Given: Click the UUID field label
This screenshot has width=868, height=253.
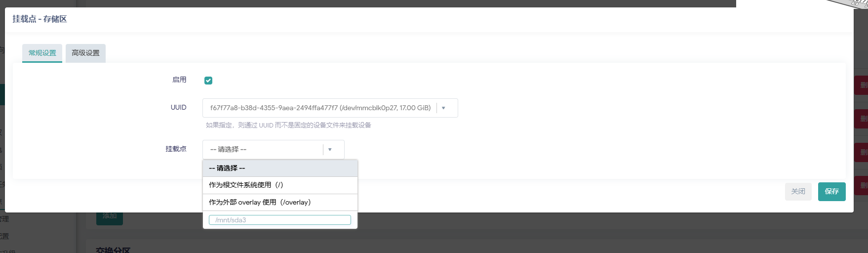Looking at the screenshot, I should (x=178, y=107).
